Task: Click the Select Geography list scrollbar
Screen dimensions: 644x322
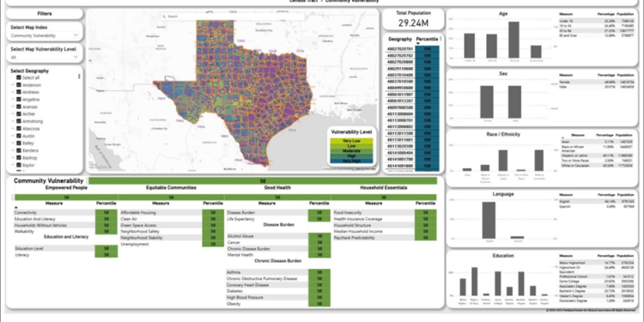Action: [x=79, y=76]
